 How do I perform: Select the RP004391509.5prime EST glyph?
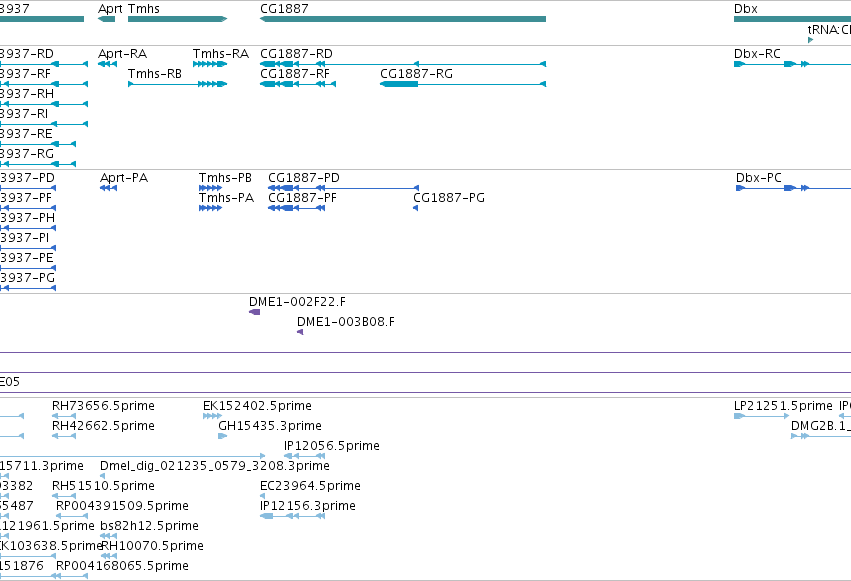[72, 516]
